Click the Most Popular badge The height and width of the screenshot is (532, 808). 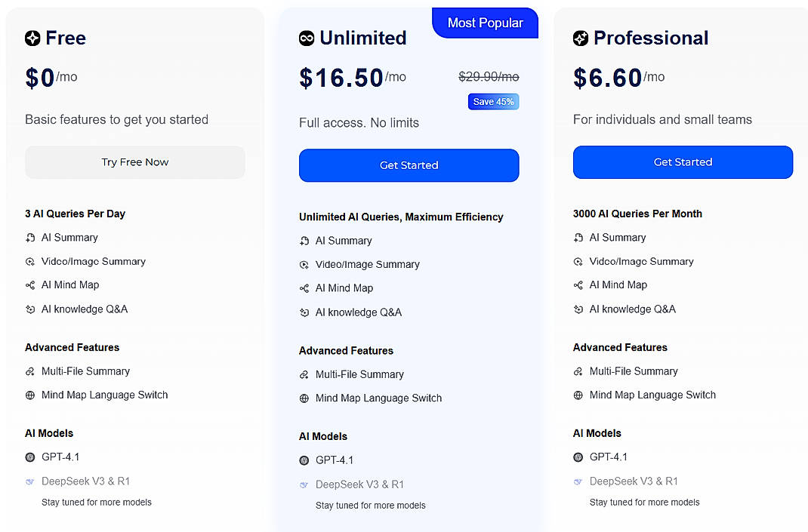coord(485,23)
